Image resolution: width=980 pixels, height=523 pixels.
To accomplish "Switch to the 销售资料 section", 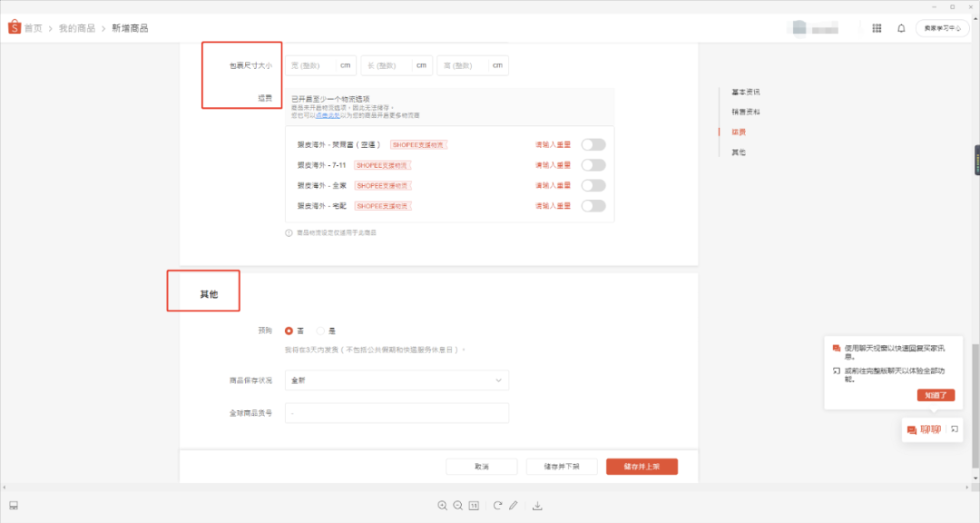I will point(744,111).
